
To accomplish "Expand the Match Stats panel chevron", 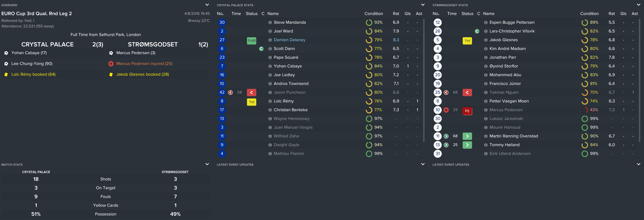I will [207, 164].
